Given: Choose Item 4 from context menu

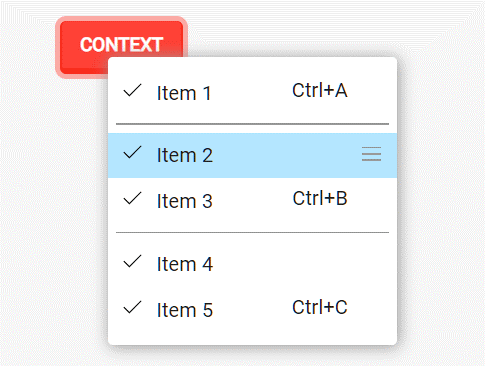Looking at the screenshot, I should click(x=252, y=264).
